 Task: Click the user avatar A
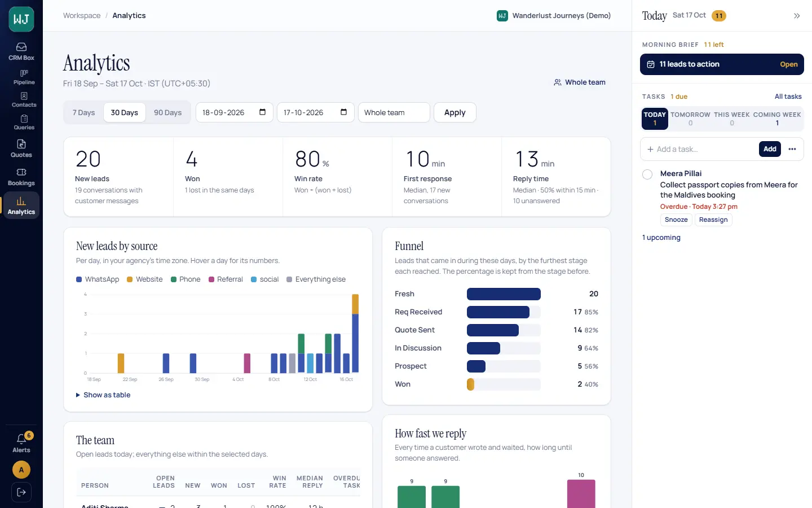click(21, 470)
